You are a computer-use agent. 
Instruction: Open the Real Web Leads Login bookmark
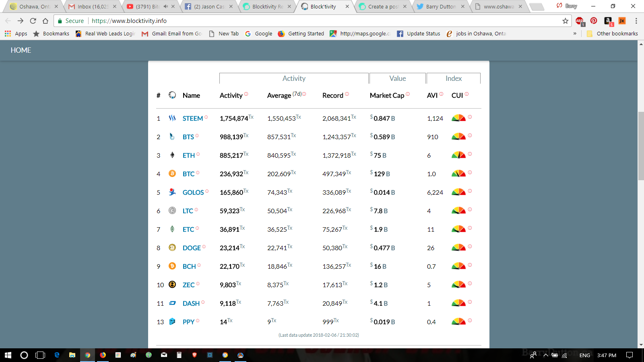105,34
